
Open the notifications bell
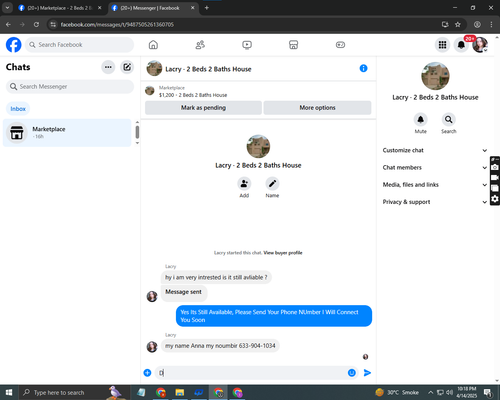[461, 45]
